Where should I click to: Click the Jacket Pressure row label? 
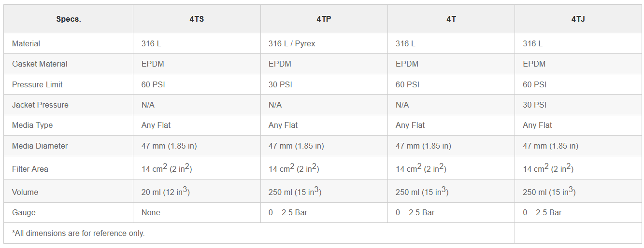[x=40, y=105]
